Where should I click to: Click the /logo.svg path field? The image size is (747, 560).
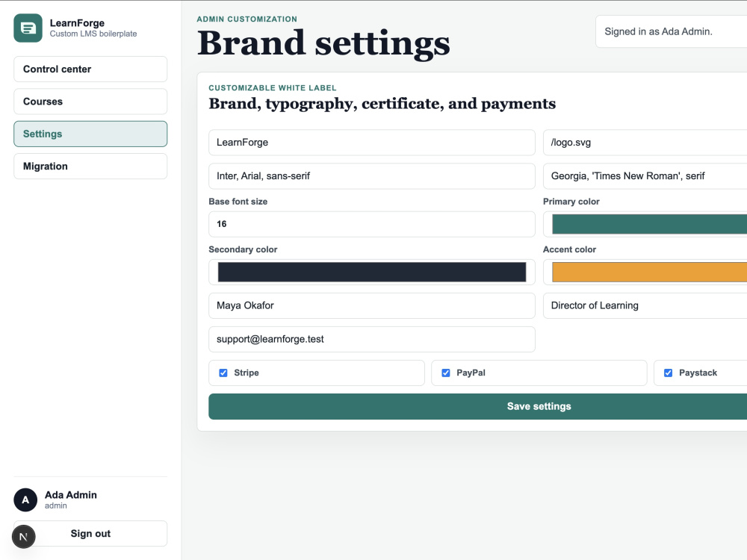[x=645, y=143]
